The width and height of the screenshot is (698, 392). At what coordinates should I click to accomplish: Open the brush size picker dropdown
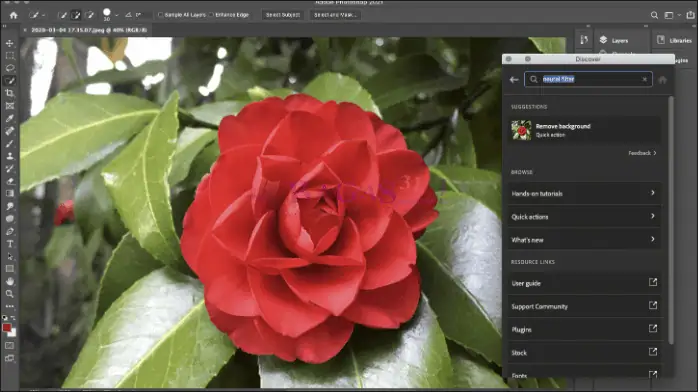point(117,15)
